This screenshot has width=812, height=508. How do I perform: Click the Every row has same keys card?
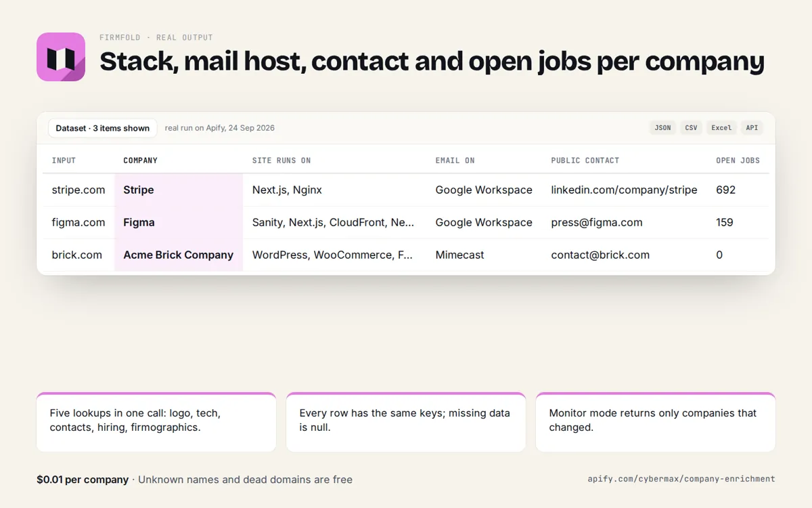pos(406,422)
